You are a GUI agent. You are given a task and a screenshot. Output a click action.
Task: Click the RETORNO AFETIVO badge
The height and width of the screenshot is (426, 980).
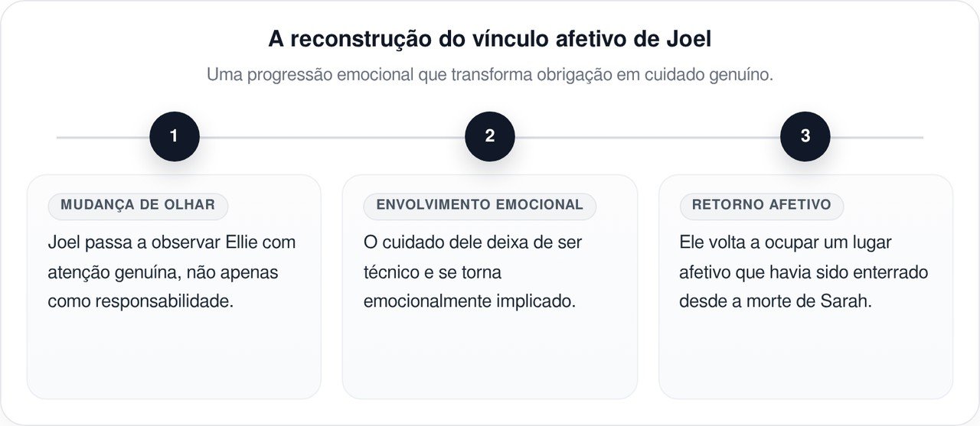point(761,205)
